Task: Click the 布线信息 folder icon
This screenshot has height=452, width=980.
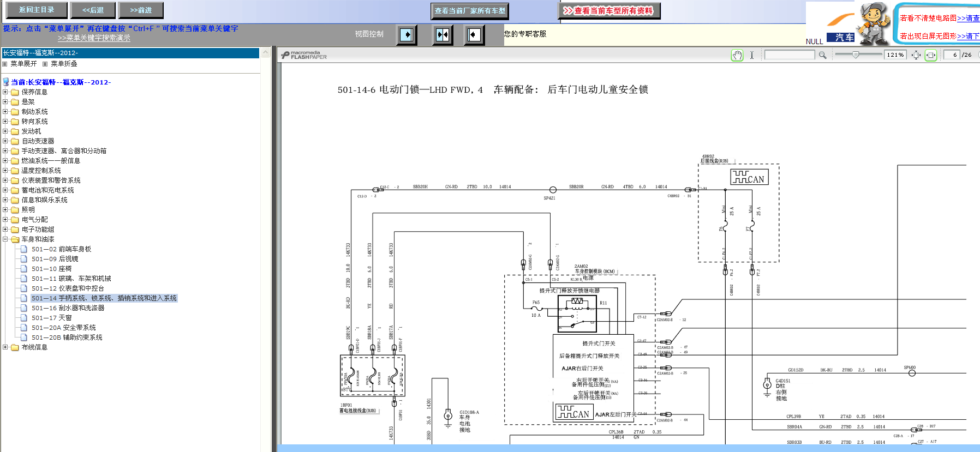Action: [15, 347]
